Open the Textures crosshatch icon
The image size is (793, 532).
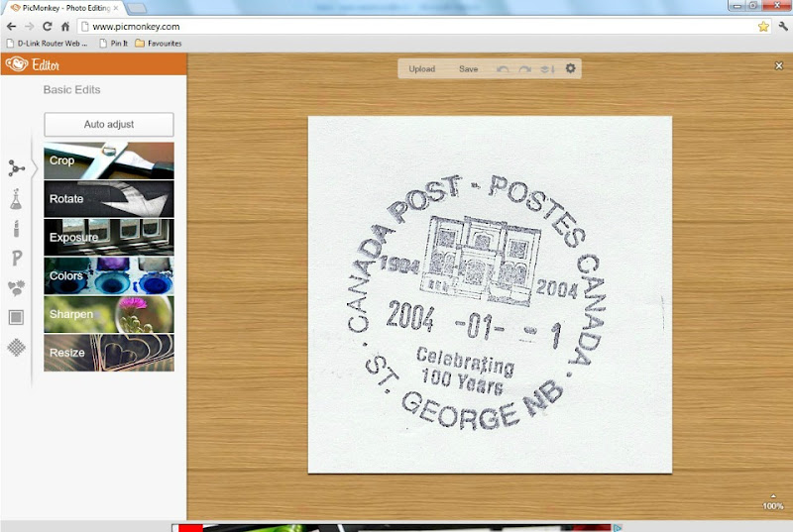point(16,347)
